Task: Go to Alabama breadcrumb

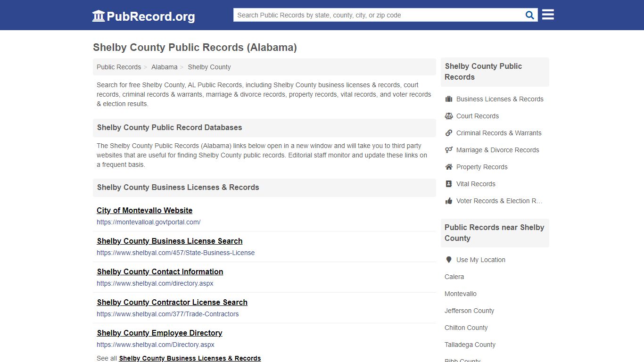Action: (x=165, y=67)
